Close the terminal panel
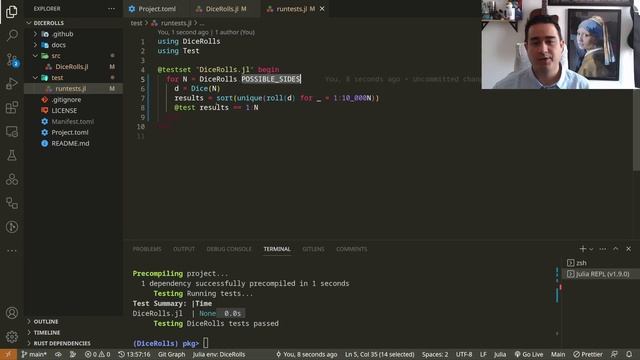 (x=629, y=249)
